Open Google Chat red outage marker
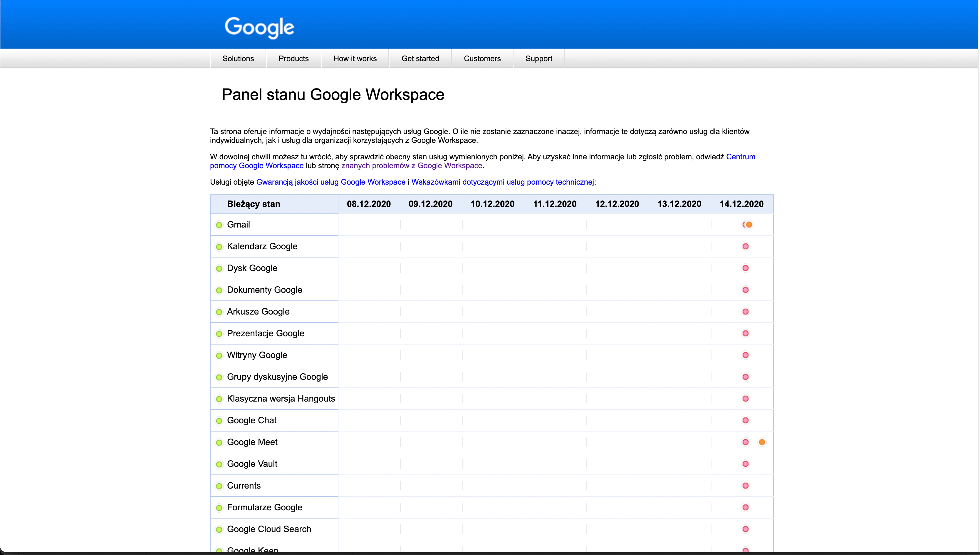 [x=745, y=420]
